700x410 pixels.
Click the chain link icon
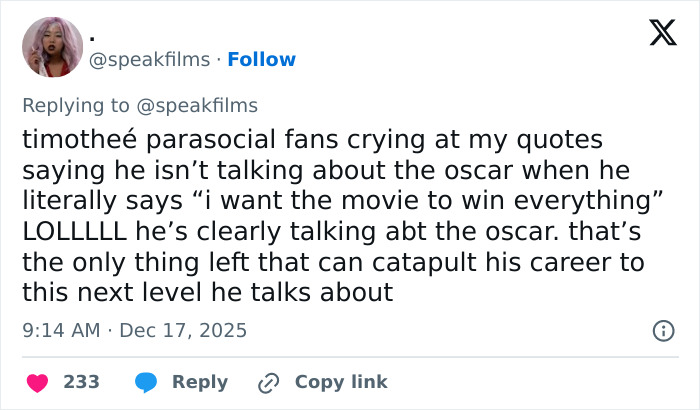(x=268, y=382)
